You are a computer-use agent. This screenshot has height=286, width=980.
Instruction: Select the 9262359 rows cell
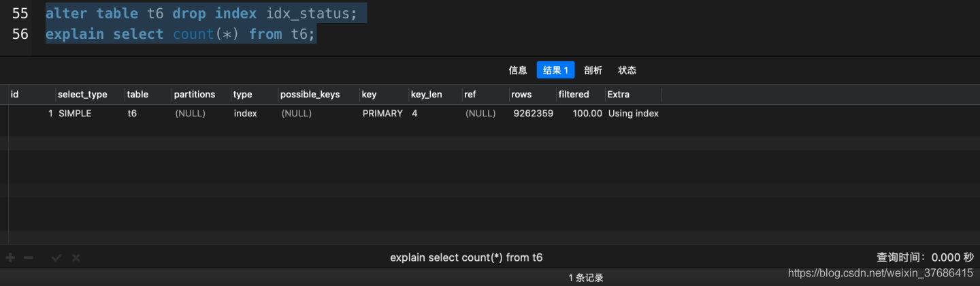tap(533, 114)
